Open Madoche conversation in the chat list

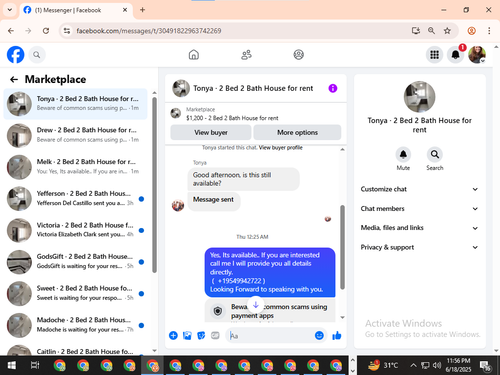pos(75,325)
